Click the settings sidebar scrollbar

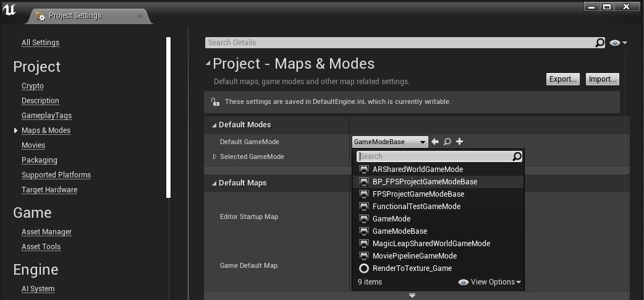(x=168, y=118)
